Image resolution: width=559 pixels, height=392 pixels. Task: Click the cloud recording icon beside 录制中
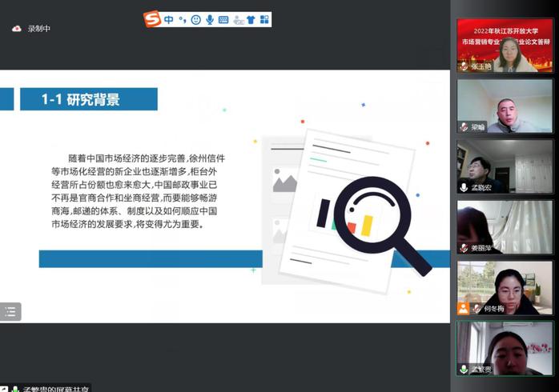pos(16,29)
